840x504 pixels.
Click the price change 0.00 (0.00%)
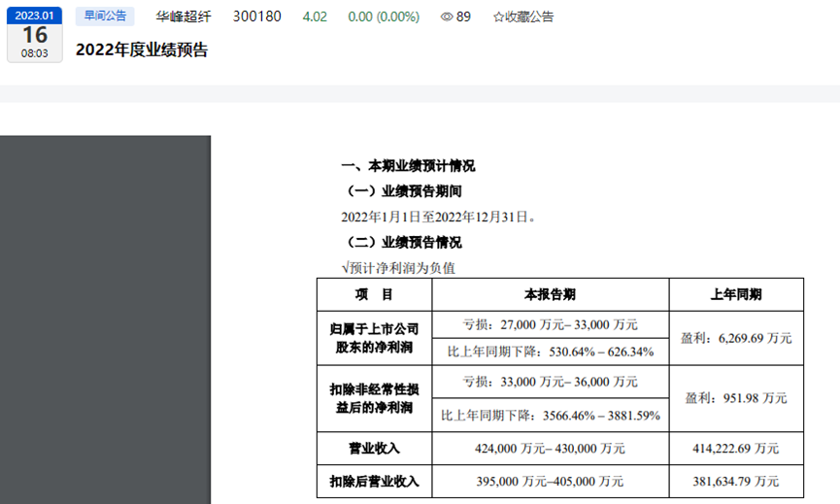[384, 17]
